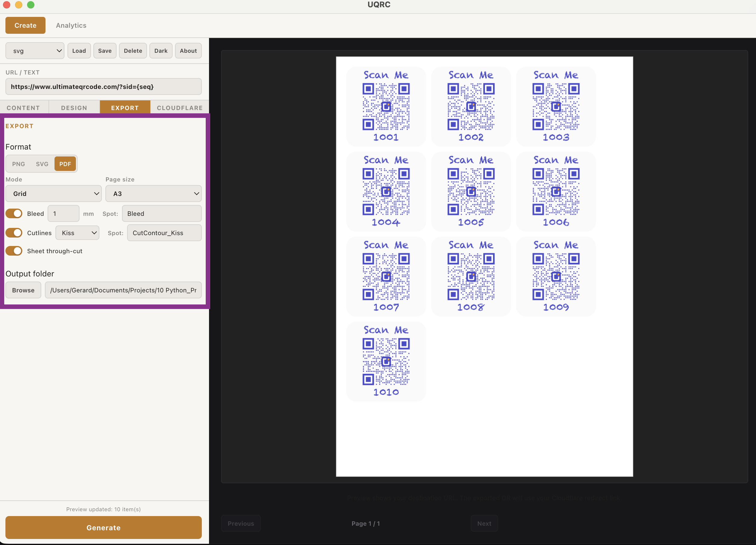Click the 'Format' label

(18, 147)
